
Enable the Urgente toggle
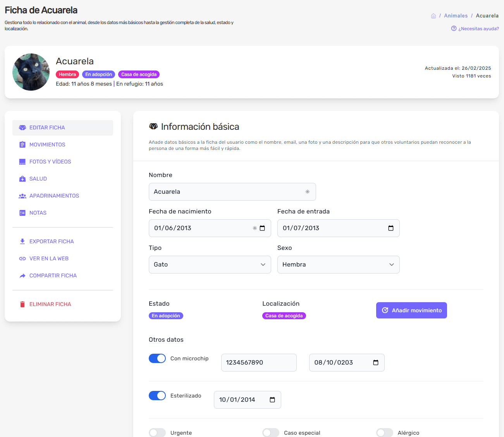[157, 433]
